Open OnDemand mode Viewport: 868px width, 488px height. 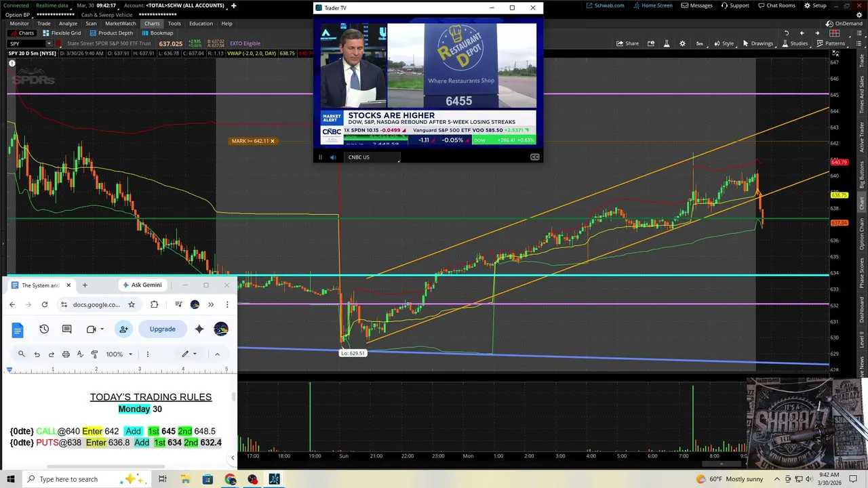[844, 23]
